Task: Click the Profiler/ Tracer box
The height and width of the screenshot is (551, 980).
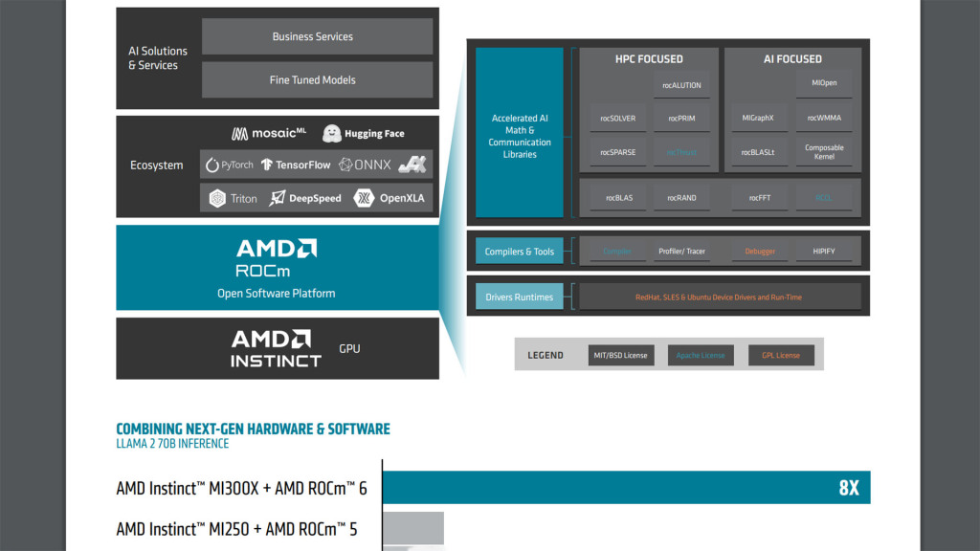Action: (x=681, y=252)
